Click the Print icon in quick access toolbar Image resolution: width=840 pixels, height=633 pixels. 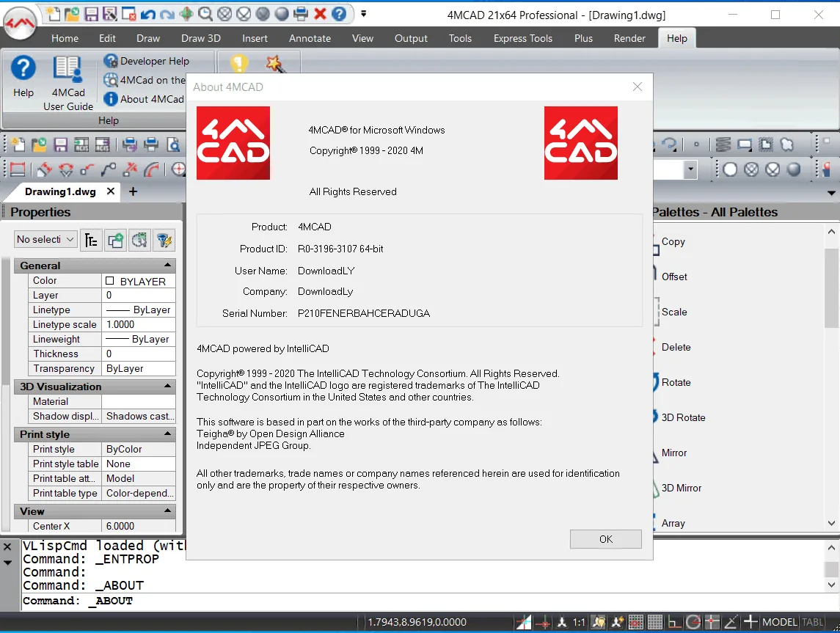(x=301, y=14)
